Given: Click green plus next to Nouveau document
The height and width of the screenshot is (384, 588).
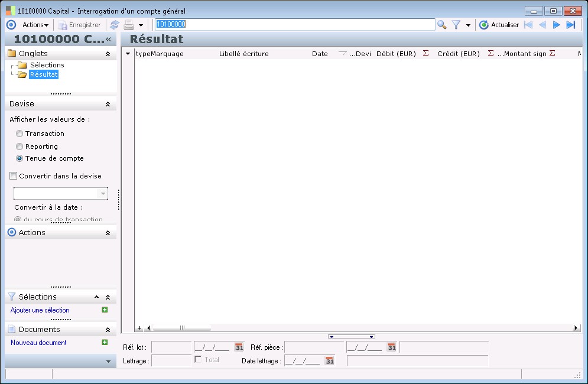Looking at the screenshot, I should (105, 342).
